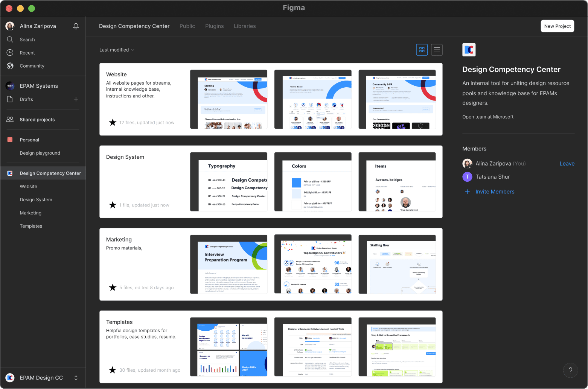Image resolution: width=588 pixels, height=389 pixels.
Task: Add a new draft with the plus icon
Action: click(x=76, y=99)
